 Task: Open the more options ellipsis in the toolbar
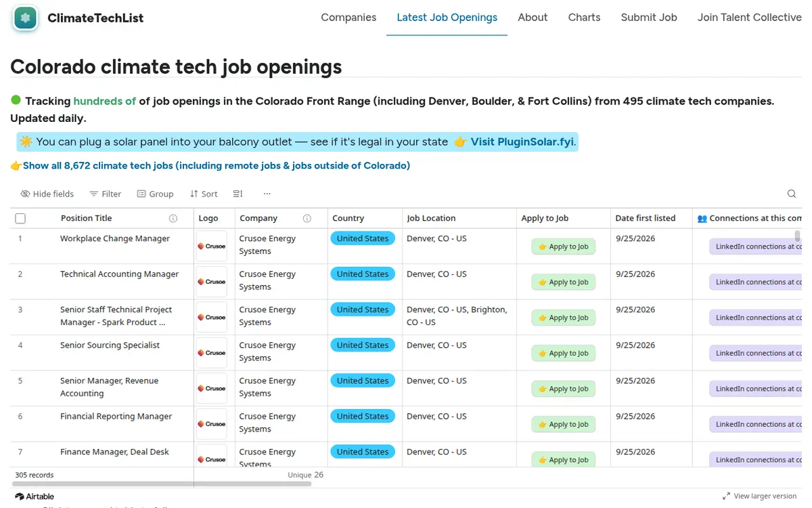267,194
